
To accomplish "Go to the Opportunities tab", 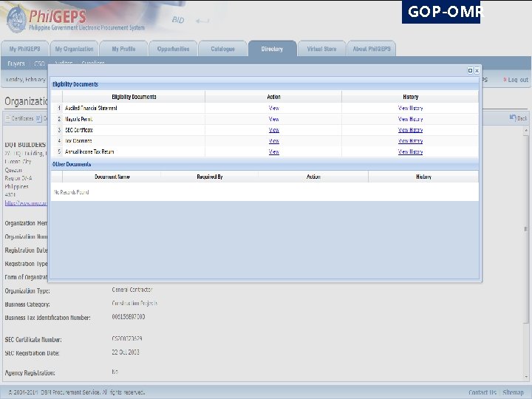I will point(173,49).
